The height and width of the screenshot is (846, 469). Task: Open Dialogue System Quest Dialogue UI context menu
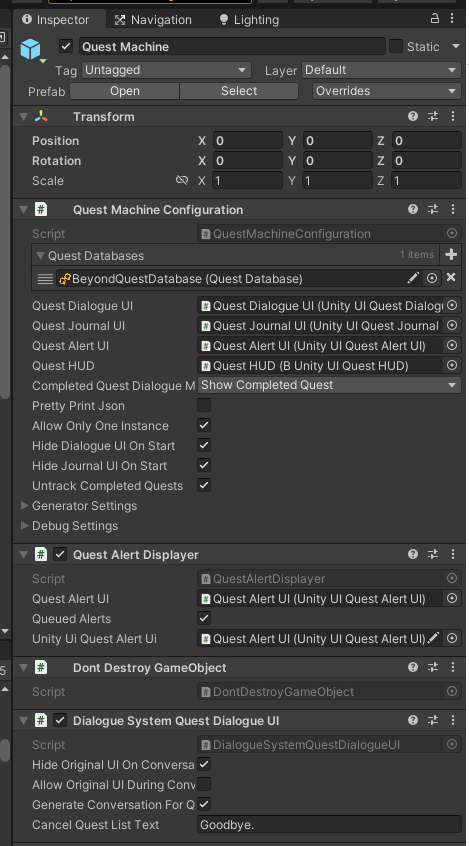pos(453,720)
